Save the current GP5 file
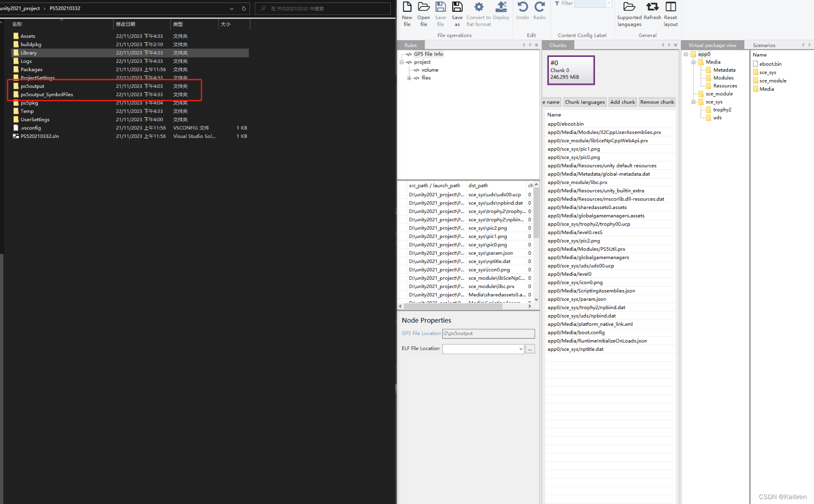 (440, 13)
